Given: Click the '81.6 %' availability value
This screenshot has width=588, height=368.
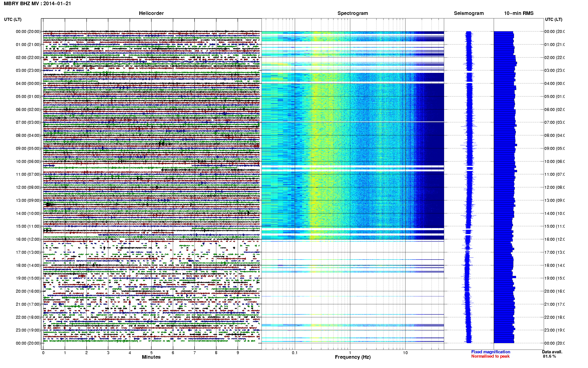Looking at the screenshot, I should [549, 356].
